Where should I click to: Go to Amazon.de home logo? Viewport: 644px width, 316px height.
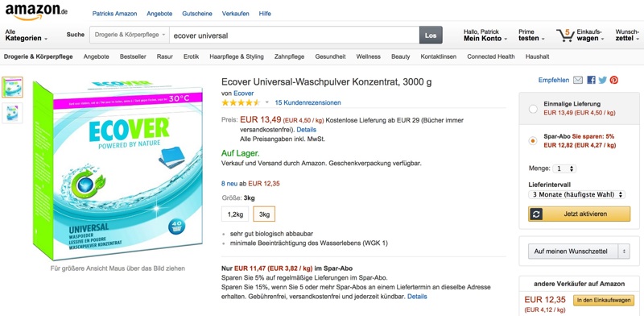[x=36, y=11]
